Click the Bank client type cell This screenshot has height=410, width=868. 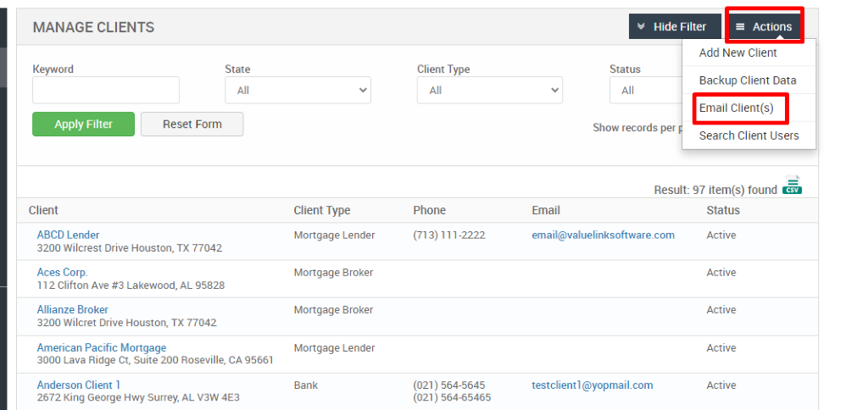coord(305,385)
